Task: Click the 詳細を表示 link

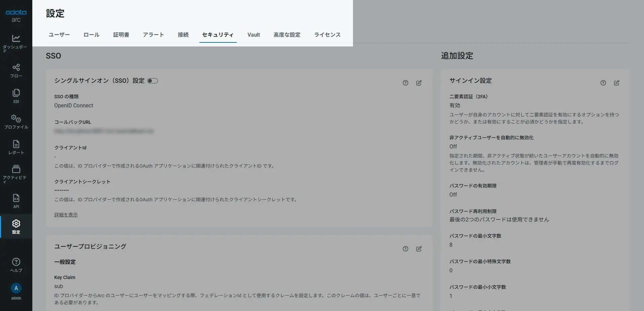Action: click(66, 214)
